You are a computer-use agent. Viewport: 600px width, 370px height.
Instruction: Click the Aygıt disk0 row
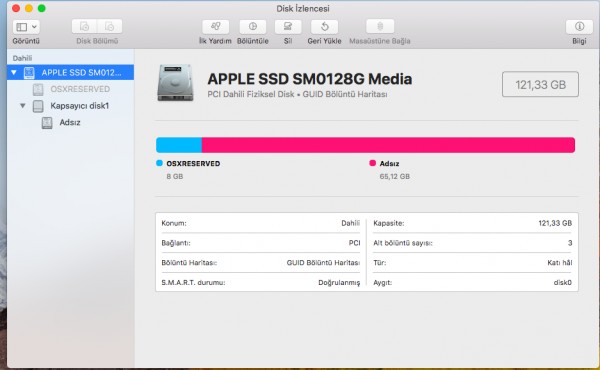[x=473, y=283]
